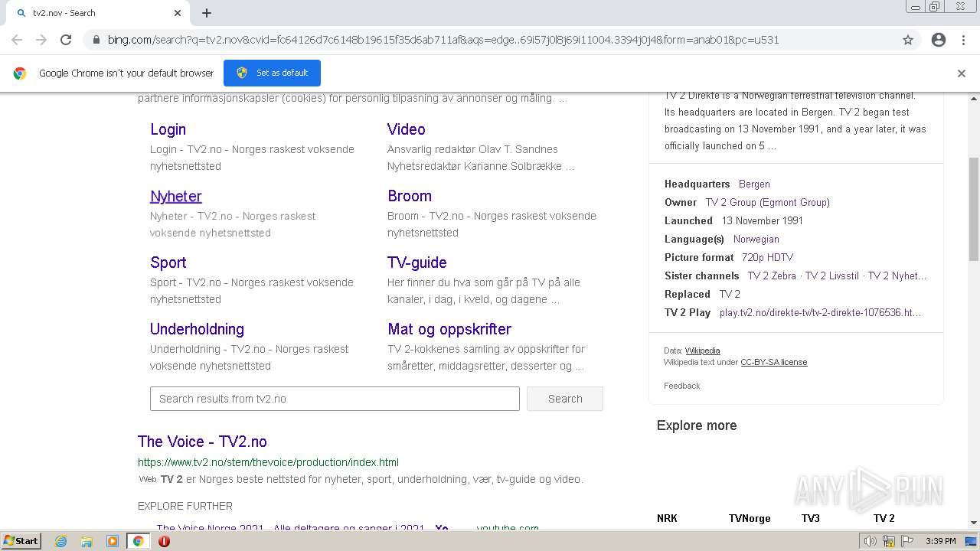Click the Feedback link in info panel
Viewport: 980px width, 551px height.
click(681, 386)
